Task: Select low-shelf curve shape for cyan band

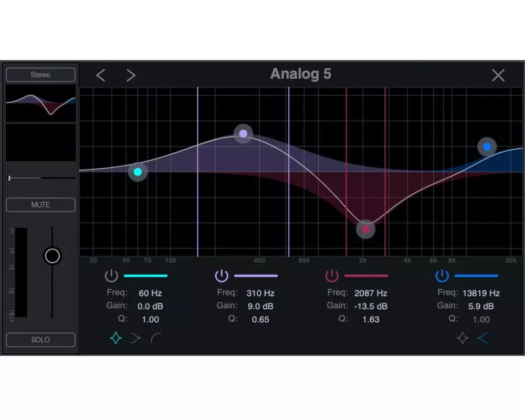Action: (136, 339)
